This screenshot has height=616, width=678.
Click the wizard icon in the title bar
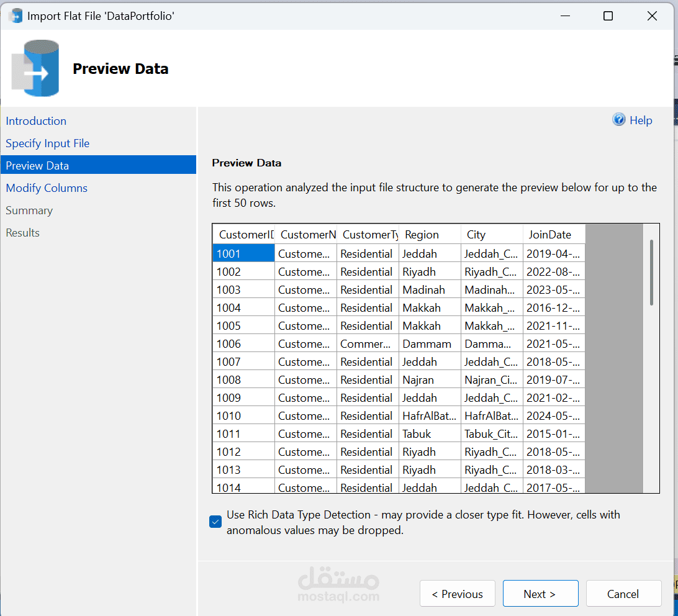click(15, 16)
